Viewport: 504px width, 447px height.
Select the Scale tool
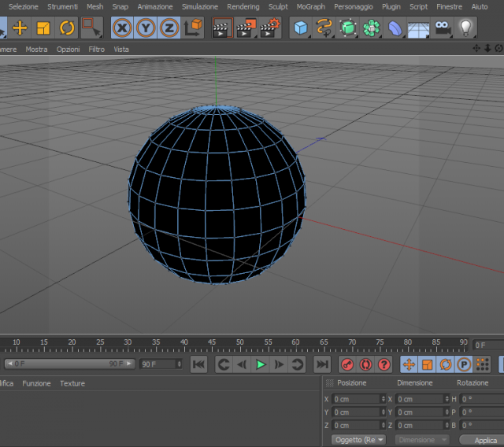[x=43, y=28]
